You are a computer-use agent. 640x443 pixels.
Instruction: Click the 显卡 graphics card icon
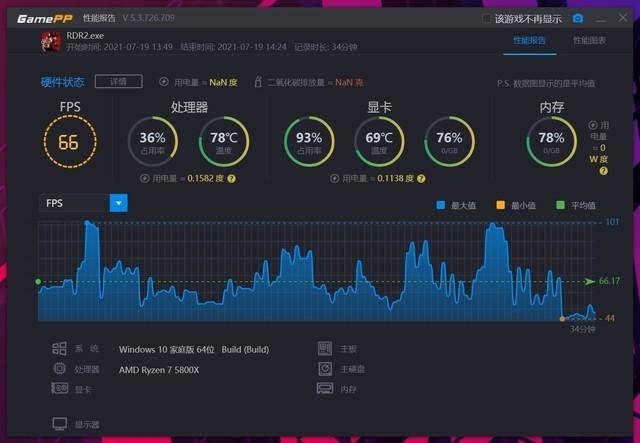click(60, 388)
